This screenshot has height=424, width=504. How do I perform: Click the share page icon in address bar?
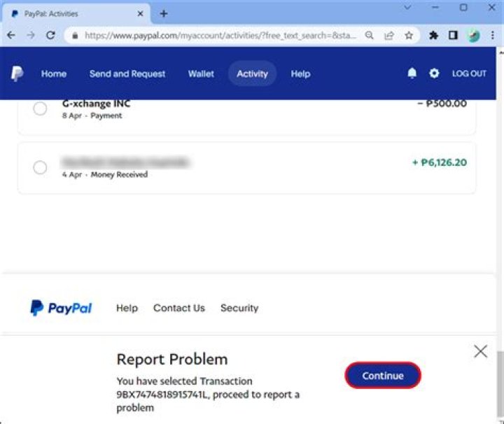(389, 35)
